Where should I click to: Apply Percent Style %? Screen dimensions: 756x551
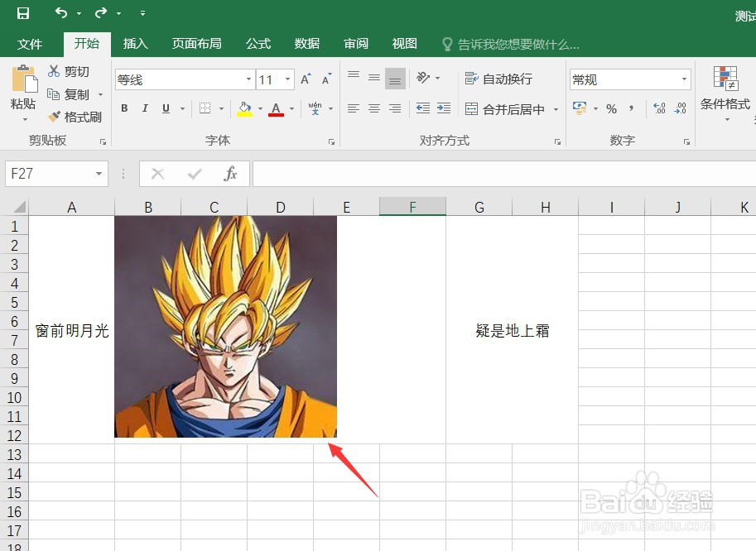coord(611,109)
